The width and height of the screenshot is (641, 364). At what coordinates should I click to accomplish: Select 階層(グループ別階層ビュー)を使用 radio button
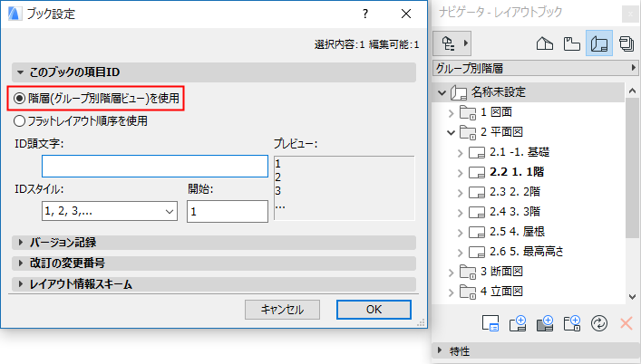pyautogui.click(x=19, y=99)
